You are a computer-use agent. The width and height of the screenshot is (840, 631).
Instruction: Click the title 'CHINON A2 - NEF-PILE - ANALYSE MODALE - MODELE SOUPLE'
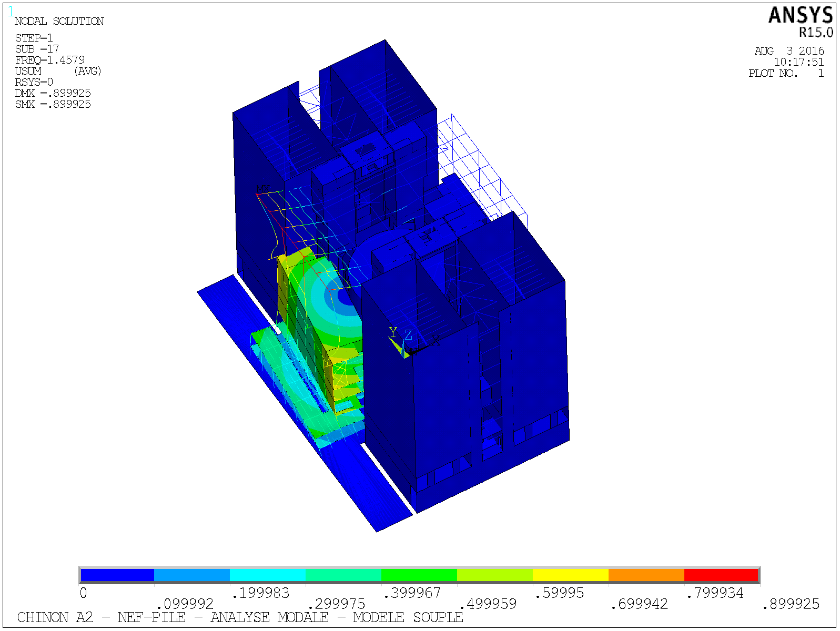[240, 617]
